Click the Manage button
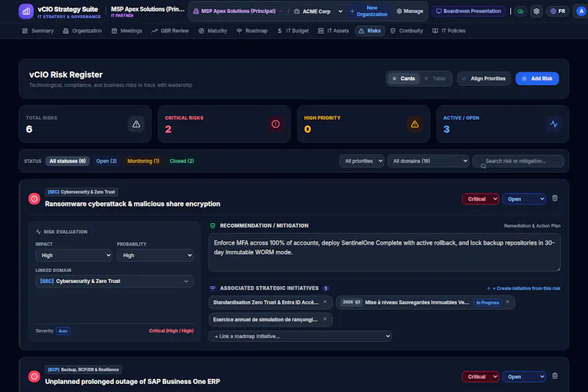588x392 pixels. point(410,11)
